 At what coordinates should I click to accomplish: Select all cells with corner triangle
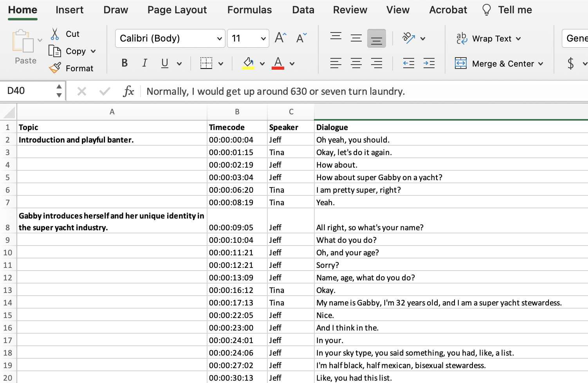tap(9, 112)
